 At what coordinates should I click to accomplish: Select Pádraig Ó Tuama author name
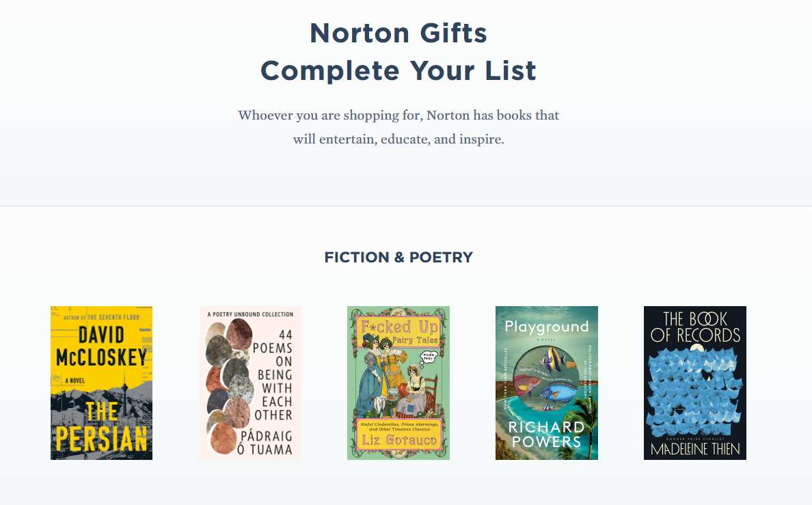(x=273, y=441)
